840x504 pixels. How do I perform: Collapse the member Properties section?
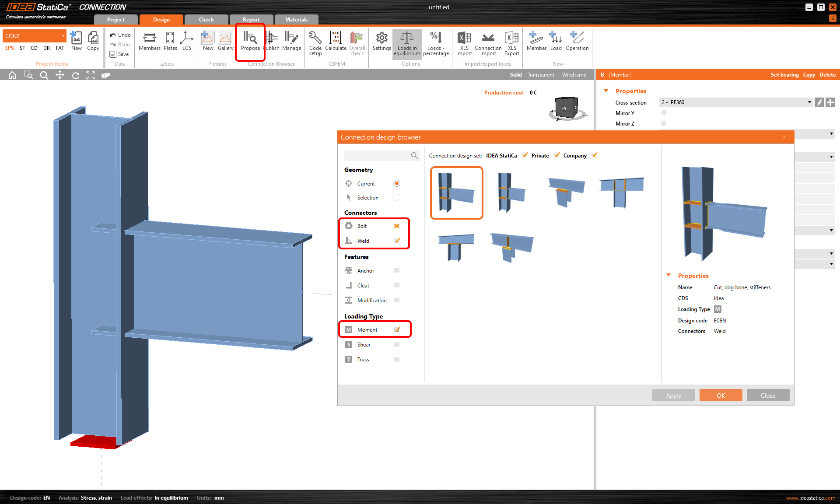point(606,91)
